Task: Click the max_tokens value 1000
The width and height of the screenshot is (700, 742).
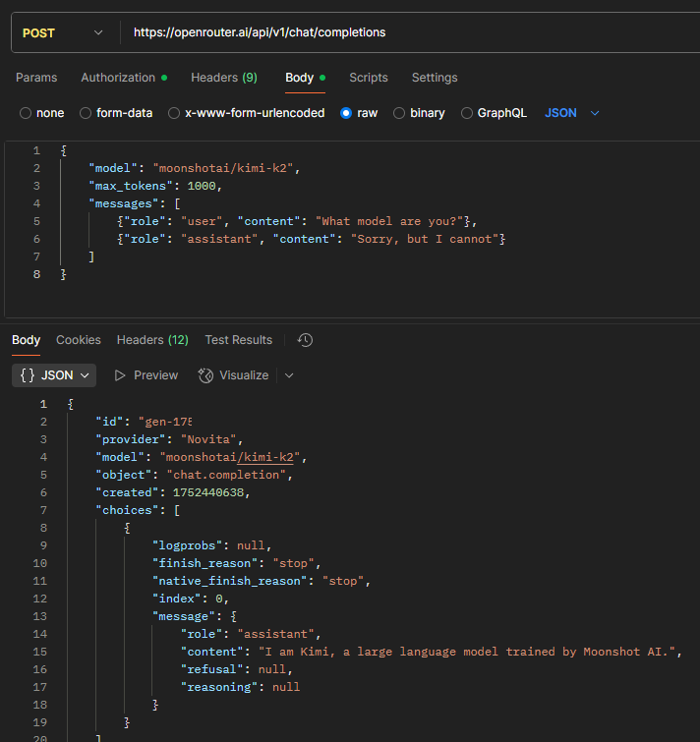Action: pos(202,186)
